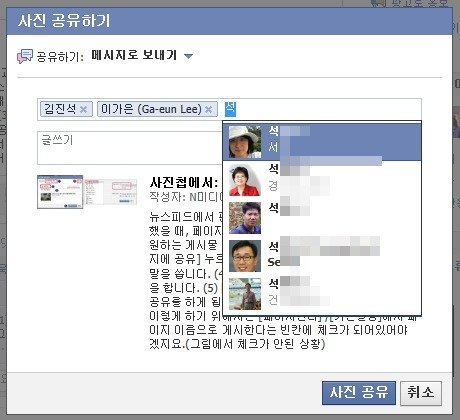The height and width of the screenshot is (420, 460).
Task: Choose the suggestion with woman in red jacket
Action: pyautogui.click(x=322, y=180)
